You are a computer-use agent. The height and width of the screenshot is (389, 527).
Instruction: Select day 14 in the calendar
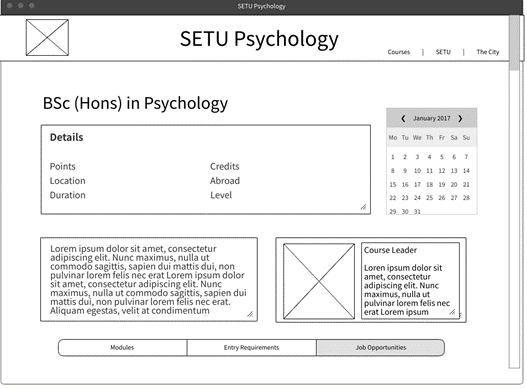pyautogui.click(x=466, y=171)
